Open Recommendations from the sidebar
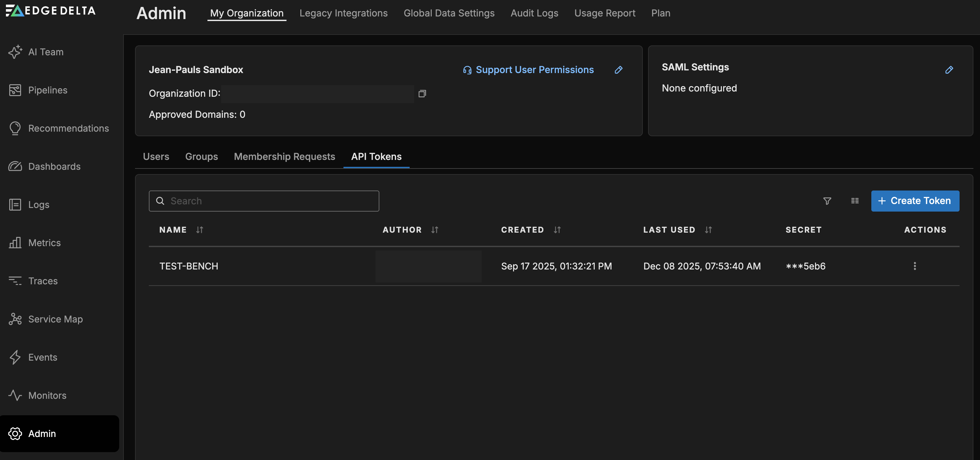The width and height of the screenshot is (980, 460). tap(15, 128)
